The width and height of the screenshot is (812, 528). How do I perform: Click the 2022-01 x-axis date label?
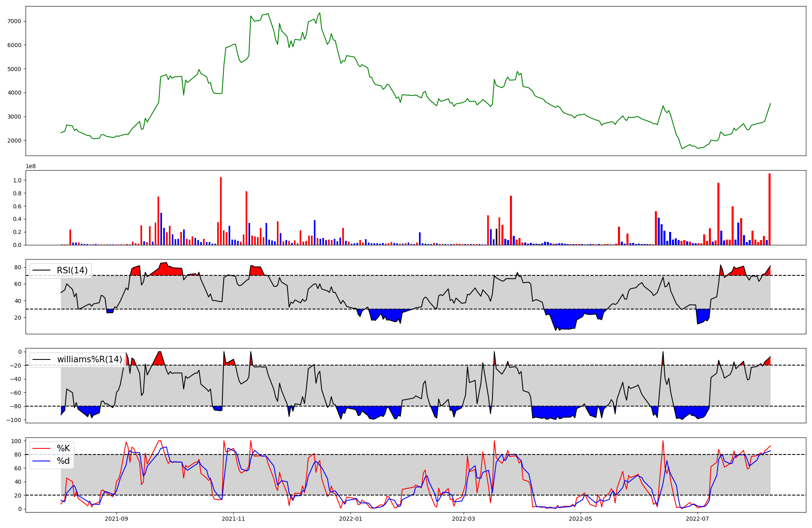350,519
